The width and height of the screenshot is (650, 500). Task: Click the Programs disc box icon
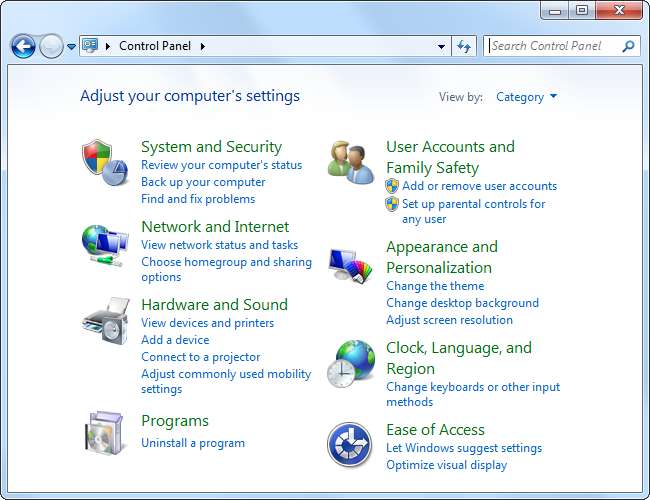click(x=104, y=432)
